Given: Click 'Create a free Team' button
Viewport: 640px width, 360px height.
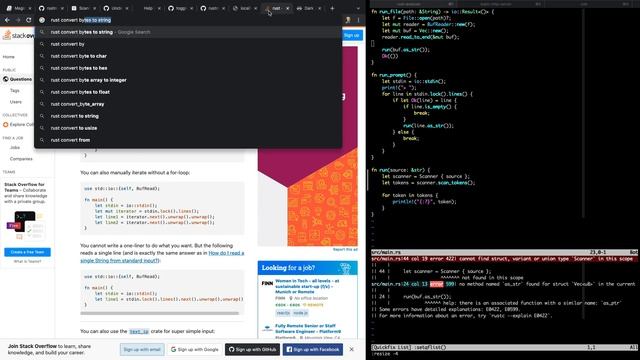Looking at the screenshot, I should click(x=27, y=252).
